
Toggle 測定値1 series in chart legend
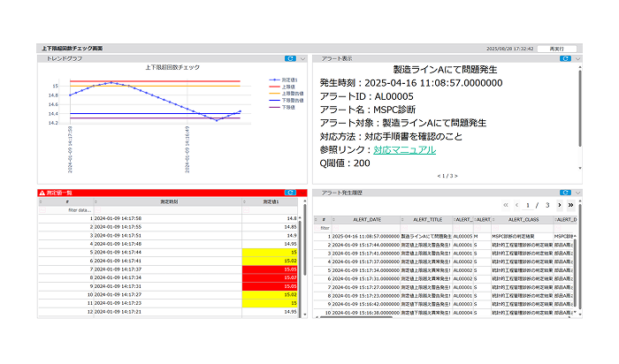(287, 80)
